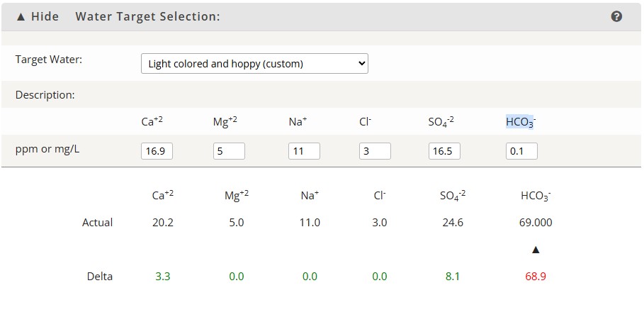Select the HCO3- ppm input field
Viewport: 644px width, 322px height.
pyautogui.click(x=521, y=151)
